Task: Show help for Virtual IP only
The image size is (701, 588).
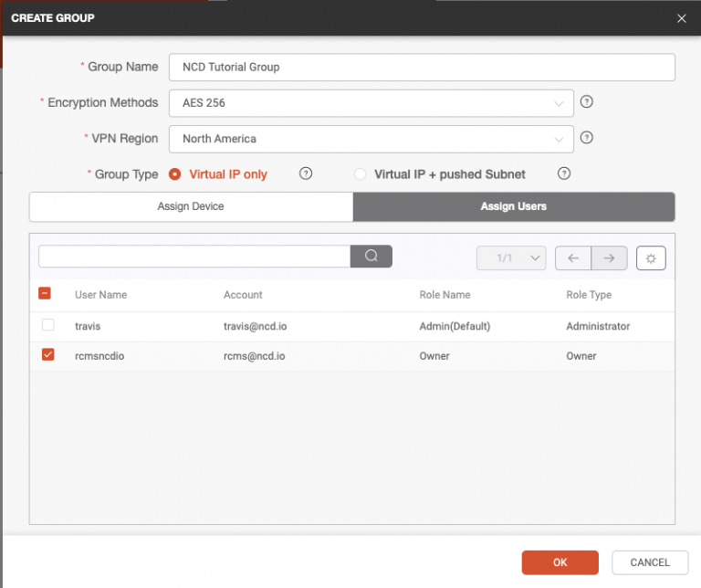Action: pyautogui.click(x=306, y=173)
